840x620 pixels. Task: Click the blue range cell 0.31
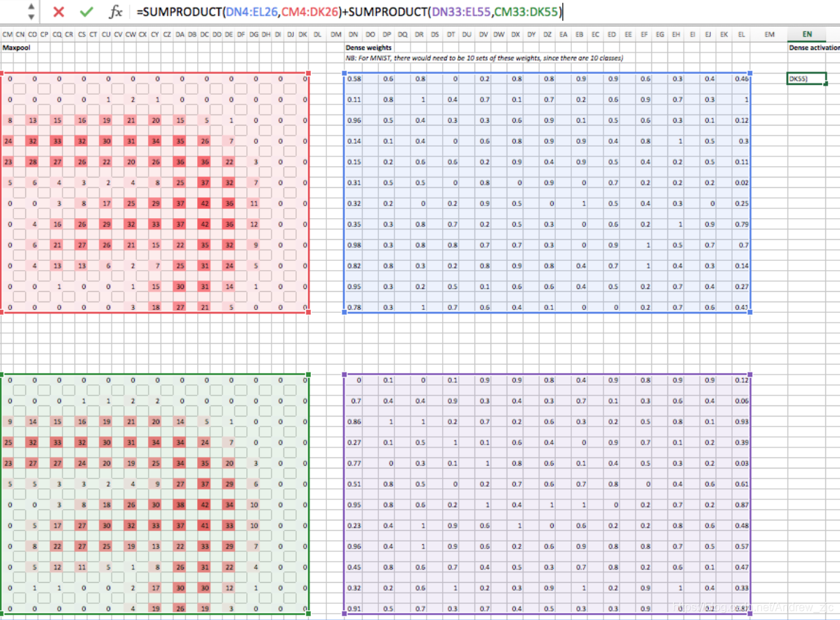[354, 182]
